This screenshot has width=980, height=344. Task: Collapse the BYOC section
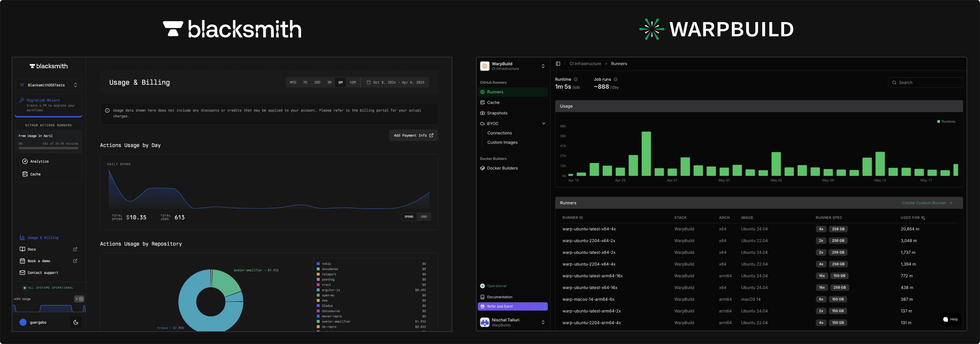544,123
